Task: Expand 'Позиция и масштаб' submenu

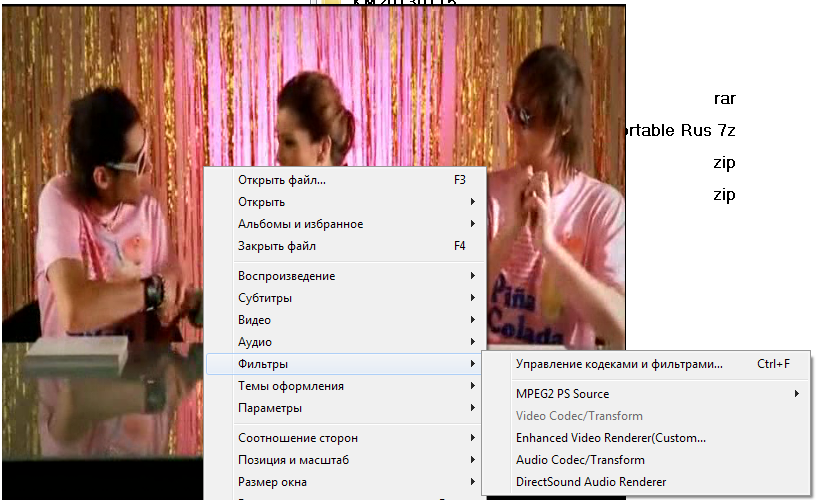Action: pyautogui.click(x=293, y=461)
